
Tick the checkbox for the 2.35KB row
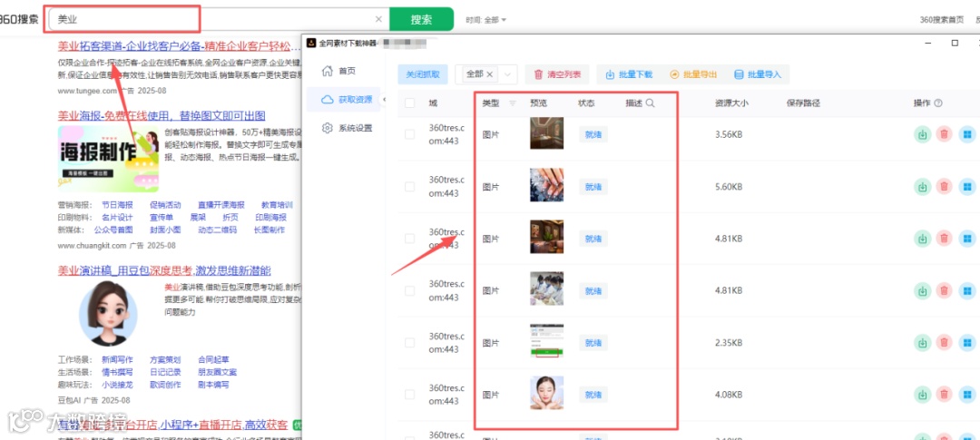pos(409,343)
